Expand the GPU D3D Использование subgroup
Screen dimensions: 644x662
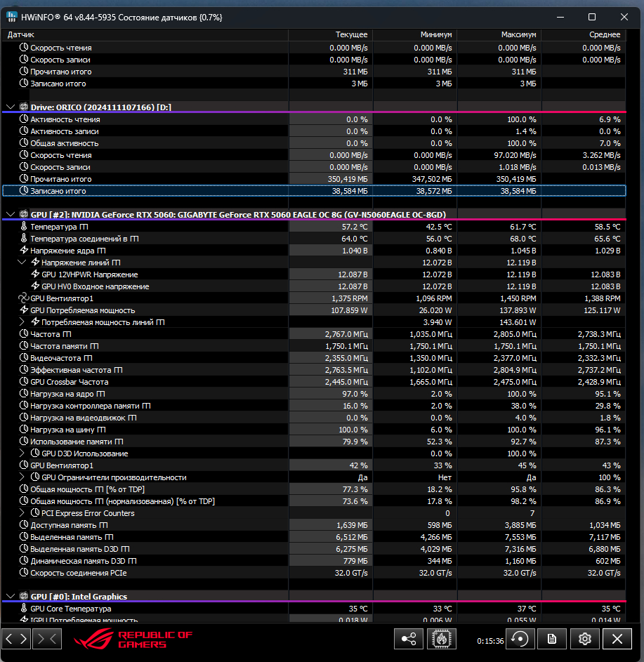coord(22,454)
